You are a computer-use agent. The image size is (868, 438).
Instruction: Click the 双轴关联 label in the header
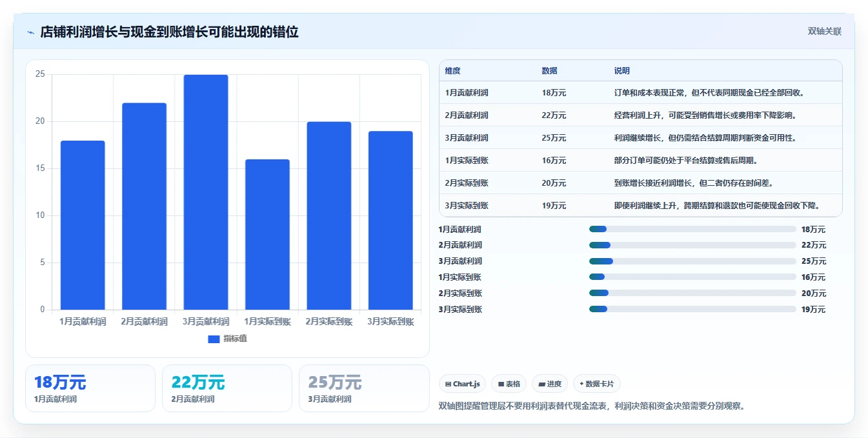[x=824, y=32]
